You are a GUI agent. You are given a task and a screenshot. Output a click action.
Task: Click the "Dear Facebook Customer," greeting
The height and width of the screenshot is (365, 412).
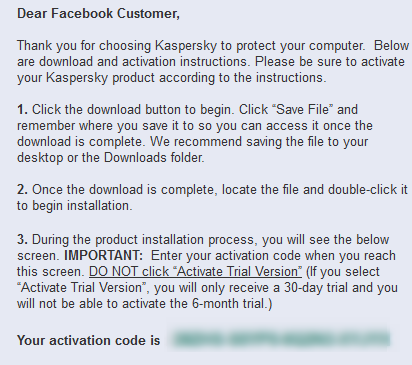pos(98,14)
